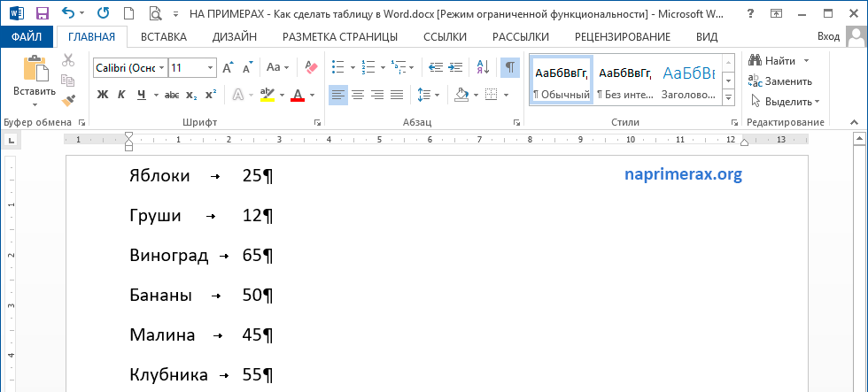Image resolution: width=868 pixels, height=392 pixels.
Task: Select the Заголовок style thumbnail
Action: 688,83
